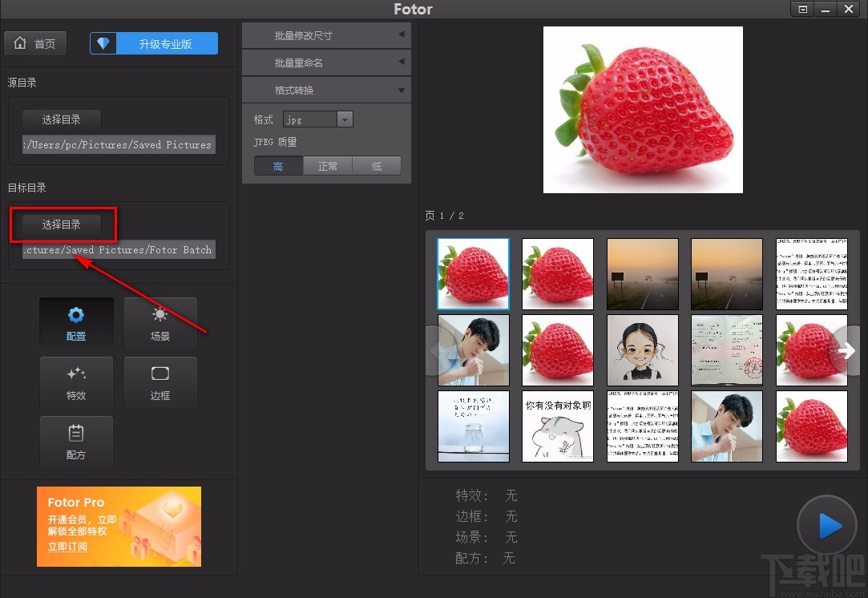Set JPEG quality to 正常
This screenshot has width=868, height=598.
328,166
